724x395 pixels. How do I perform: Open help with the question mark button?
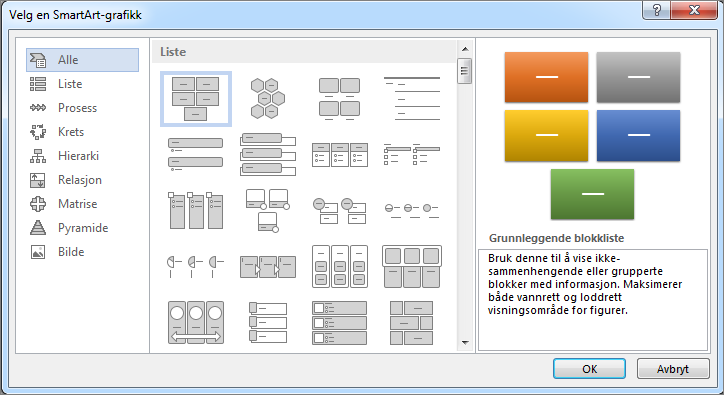point(657,10)
